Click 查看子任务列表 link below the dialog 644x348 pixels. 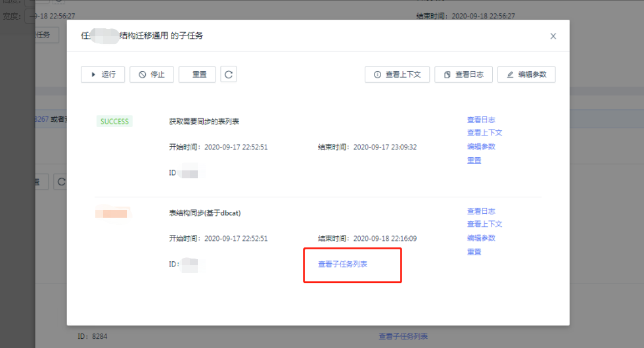403,336
